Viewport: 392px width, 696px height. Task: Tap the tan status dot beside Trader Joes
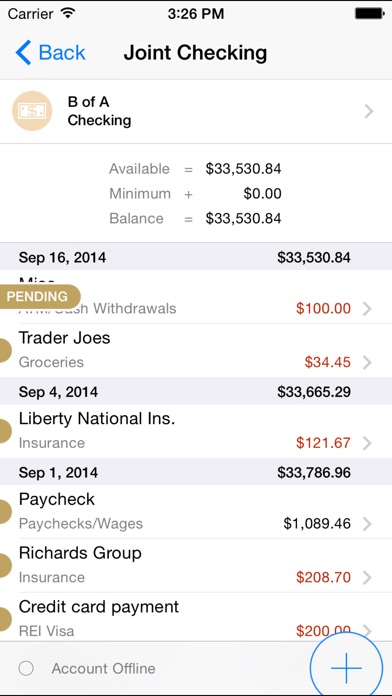click(4, 350)
